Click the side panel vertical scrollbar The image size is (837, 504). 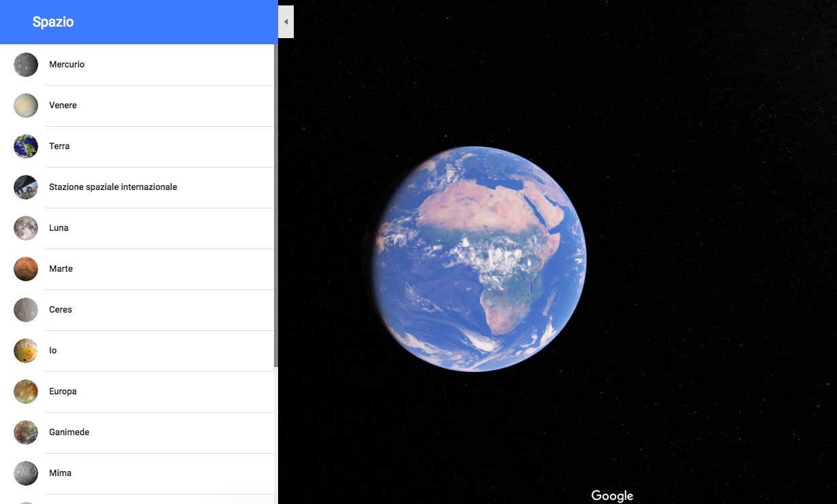276,204
